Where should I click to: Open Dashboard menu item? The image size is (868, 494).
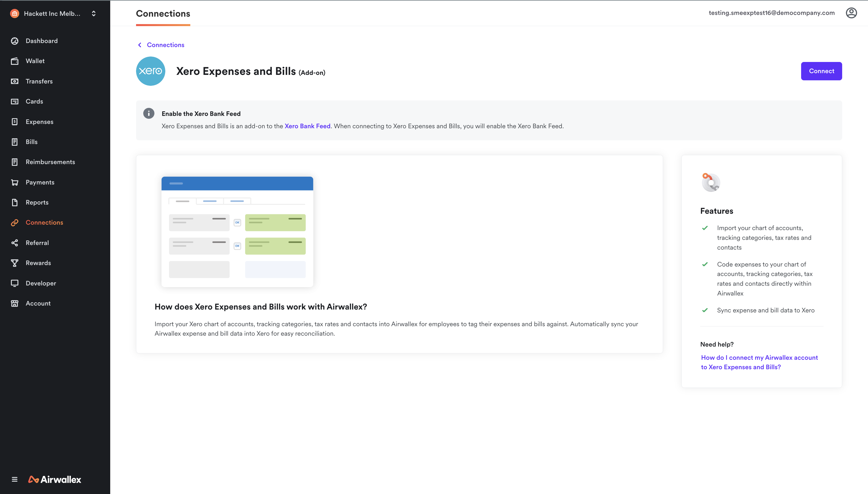point(42,41)
